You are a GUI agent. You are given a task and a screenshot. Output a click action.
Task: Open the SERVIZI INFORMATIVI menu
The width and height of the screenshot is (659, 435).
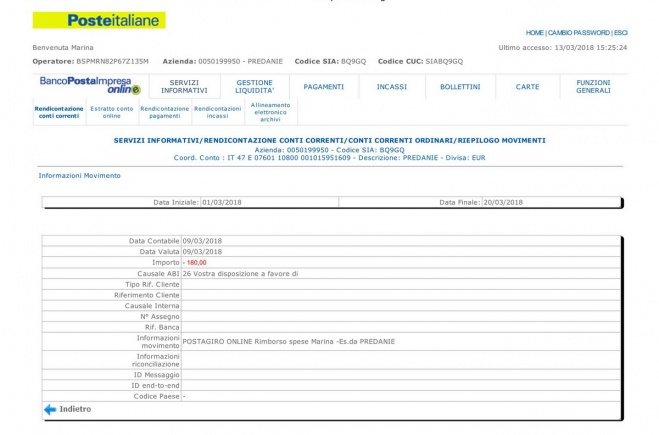(x=187, y=87)
